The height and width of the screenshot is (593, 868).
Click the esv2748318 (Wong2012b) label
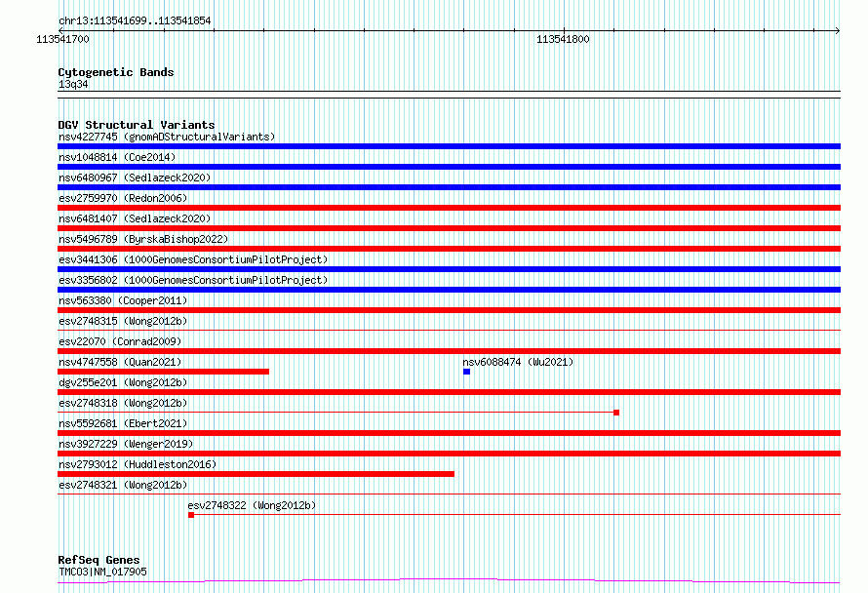123,403
